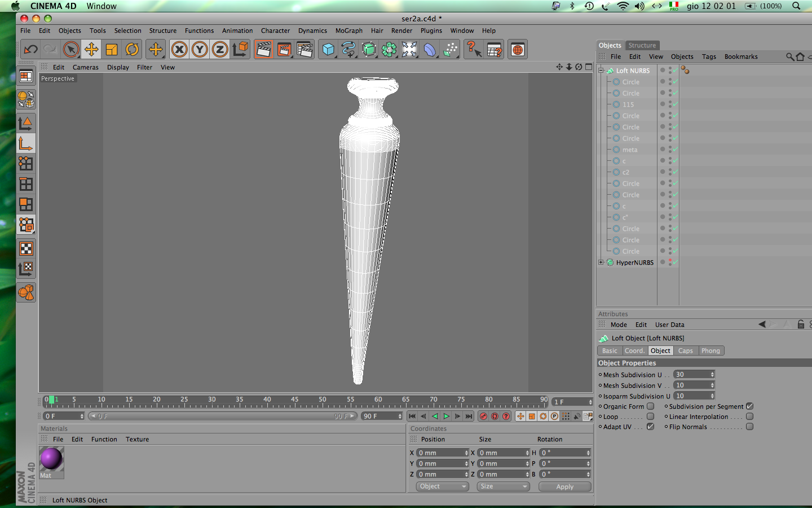The width and height of the screenshot is (812, 508).
Task: Open the particle emitter icon
Action: [450, 50]
